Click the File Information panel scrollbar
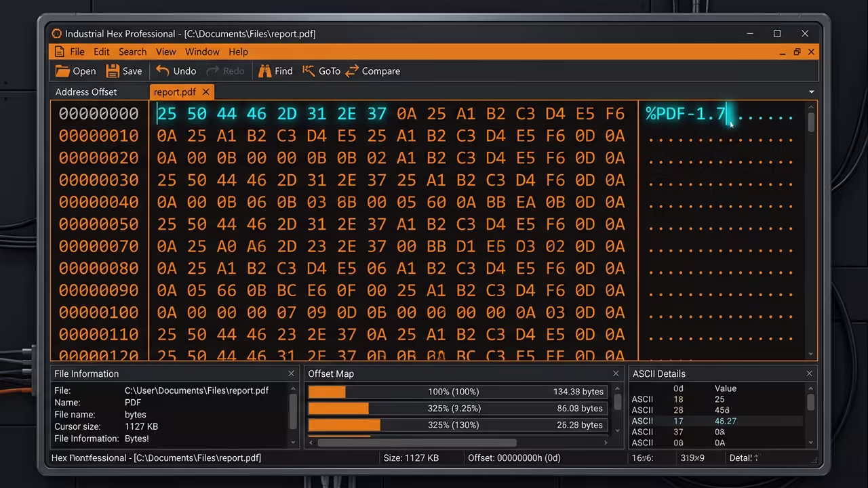The height and width of the screenshot is (488, 868). tap(293, 414)
